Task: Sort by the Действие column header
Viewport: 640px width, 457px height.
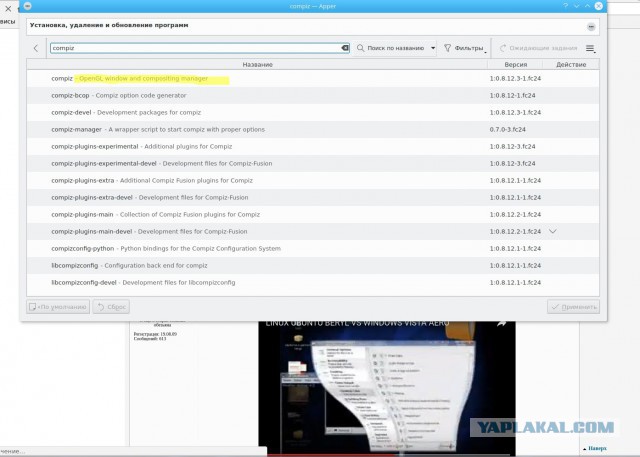Action: [571, 64]
